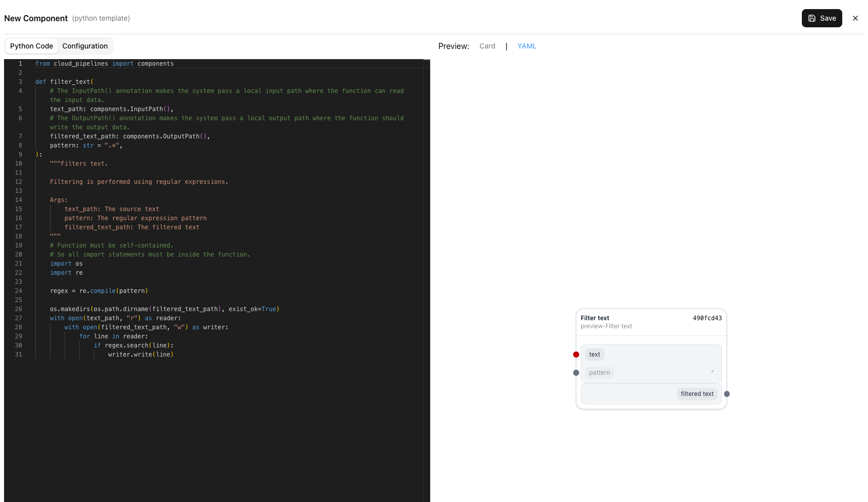The width and height of the screenshot is (868, 502).
Task: Click the 'New Component' heading
Action: tap(35, 18)
